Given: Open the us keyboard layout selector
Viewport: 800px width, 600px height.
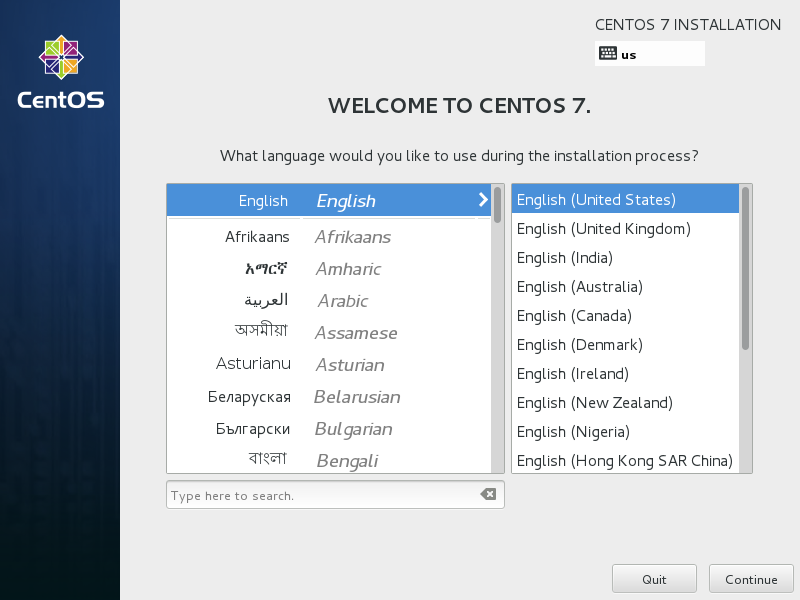Looking at the screenshot, I should pyautogui.click(x=649, y=54).
